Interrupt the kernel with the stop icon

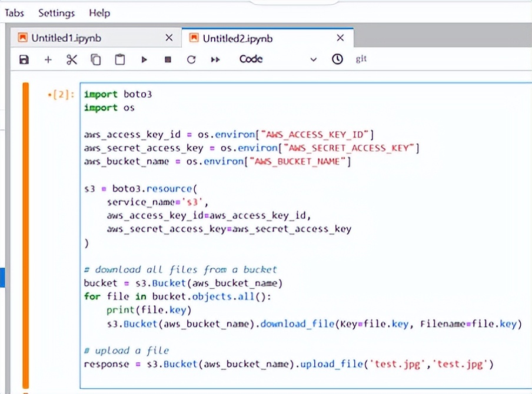point(167,59)
